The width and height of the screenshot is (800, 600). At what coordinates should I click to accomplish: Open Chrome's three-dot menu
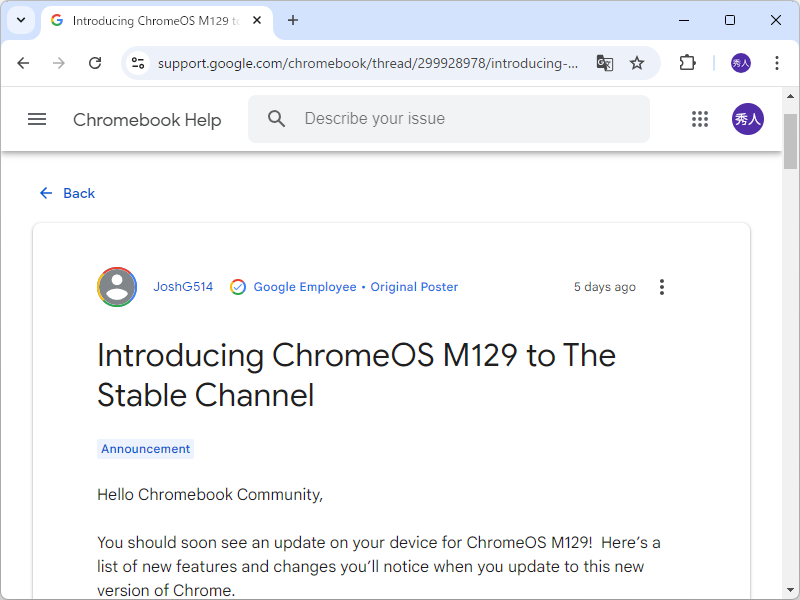777,62
